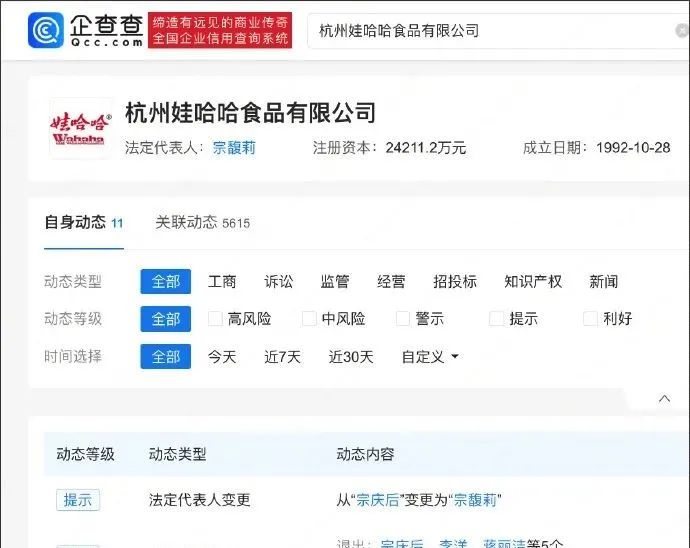This screenshot has height=548, width=690.
Task: Switch to 自身动态 tab
Action: (x=84, y=222)
